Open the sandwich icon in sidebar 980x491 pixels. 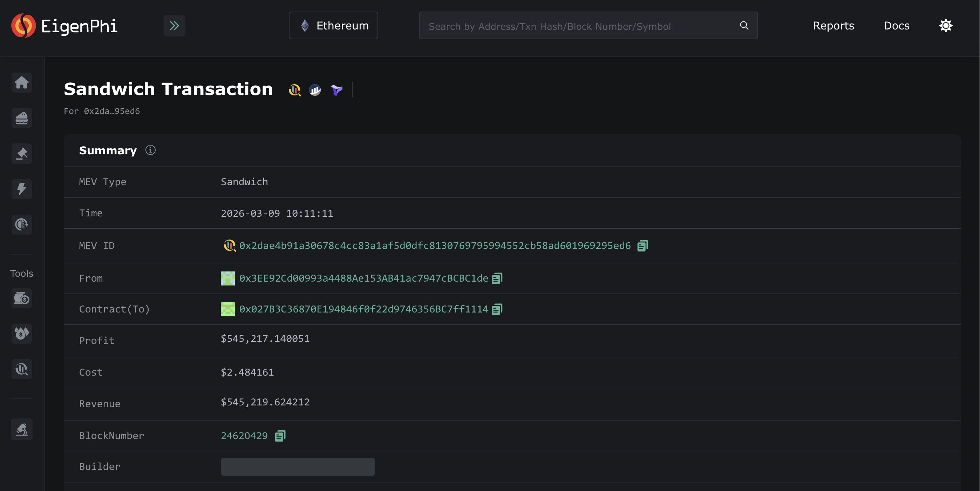coord(22,118)
